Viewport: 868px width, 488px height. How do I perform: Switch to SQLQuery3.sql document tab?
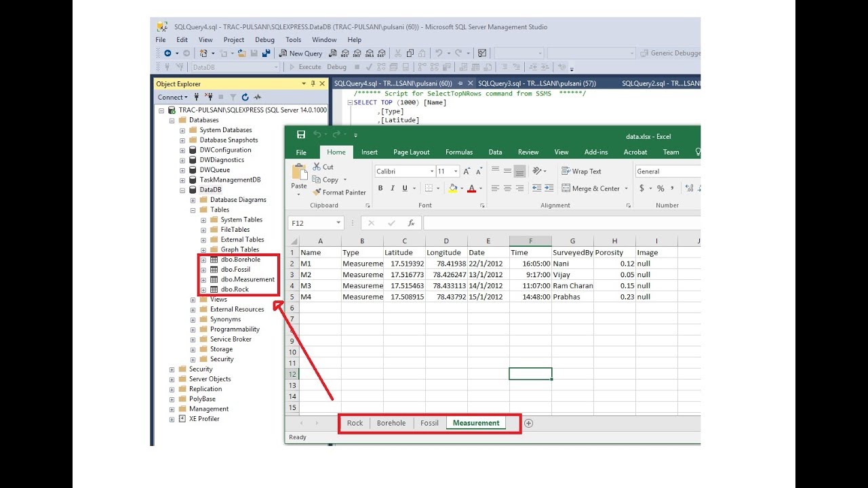[x=537, y=83]
